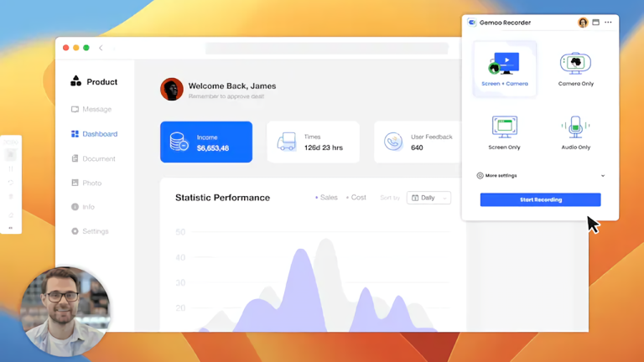Open the User Feedback card
This screenshot has height=362, width=644.
[418, 142]
